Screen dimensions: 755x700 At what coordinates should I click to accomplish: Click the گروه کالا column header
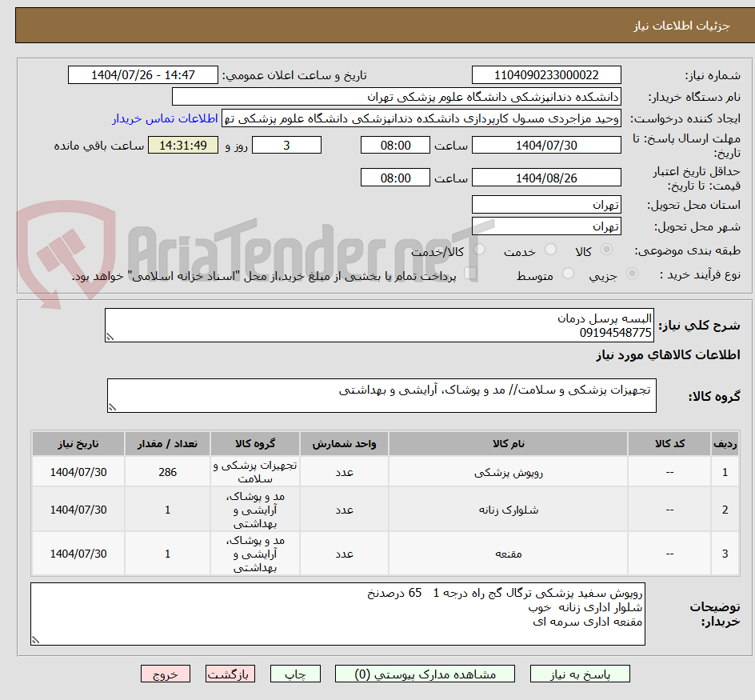[x=254, y=444]
